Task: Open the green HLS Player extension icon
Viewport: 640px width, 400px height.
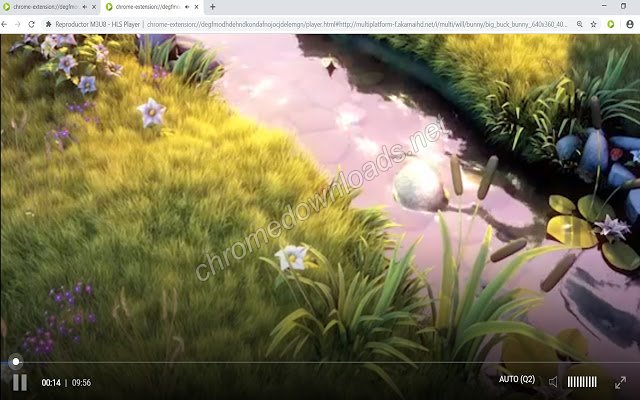Action: pyautogui.click(x=611, y=24)
